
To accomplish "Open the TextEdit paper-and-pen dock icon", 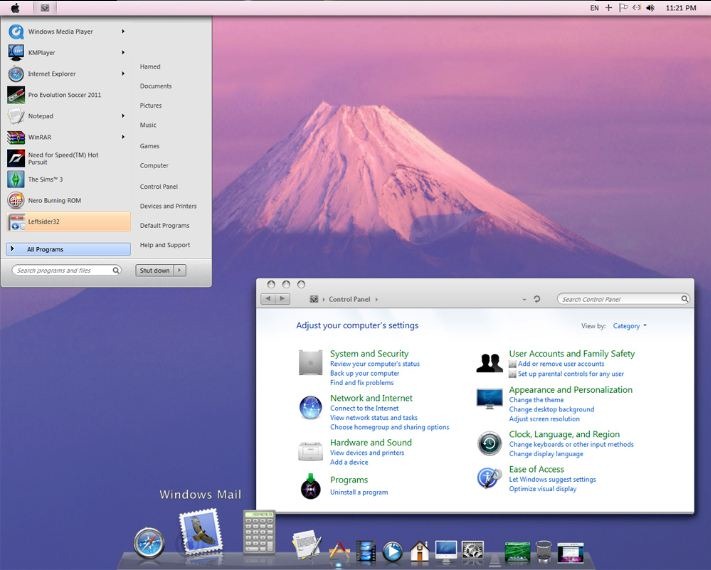I will click(307, 544).
